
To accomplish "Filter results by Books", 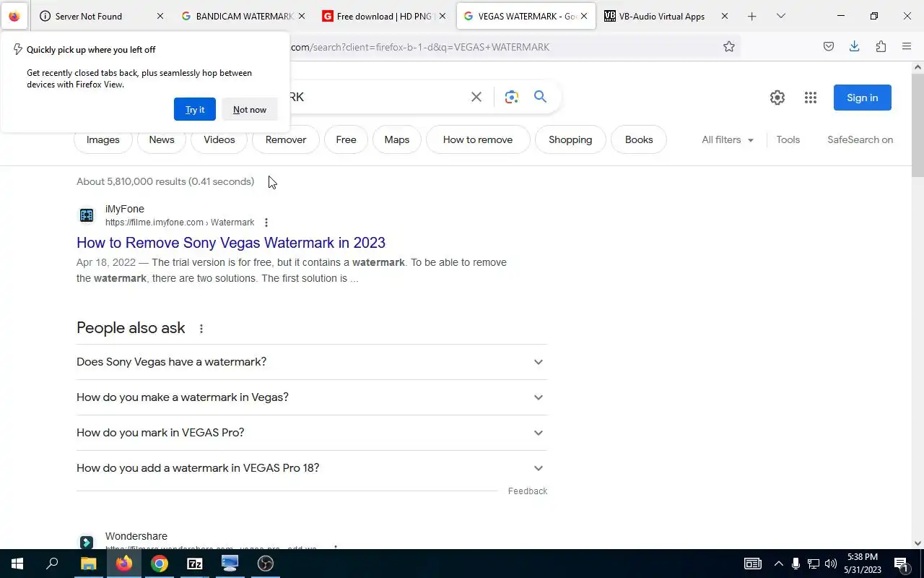I will 639,139.
